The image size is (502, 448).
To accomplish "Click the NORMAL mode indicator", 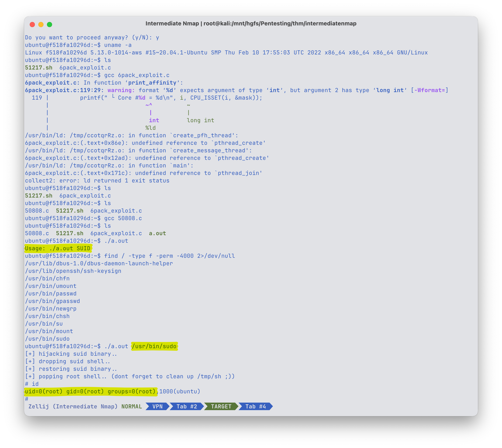I will [132, 406].
